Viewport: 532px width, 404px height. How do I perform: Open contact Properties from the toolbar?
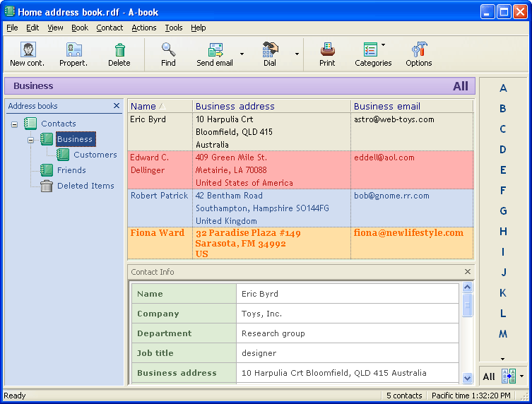73,49
